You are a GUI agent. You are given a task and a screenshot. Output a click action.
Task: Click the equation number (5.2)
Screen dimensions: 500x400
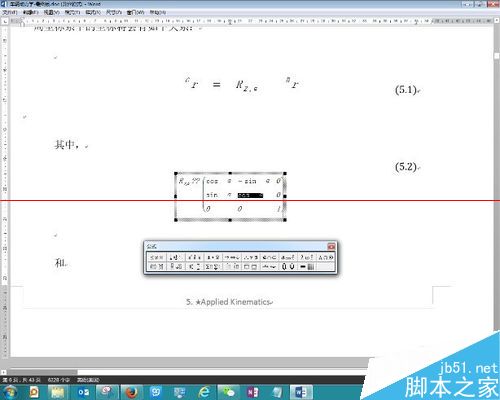(x=406, y=166)
